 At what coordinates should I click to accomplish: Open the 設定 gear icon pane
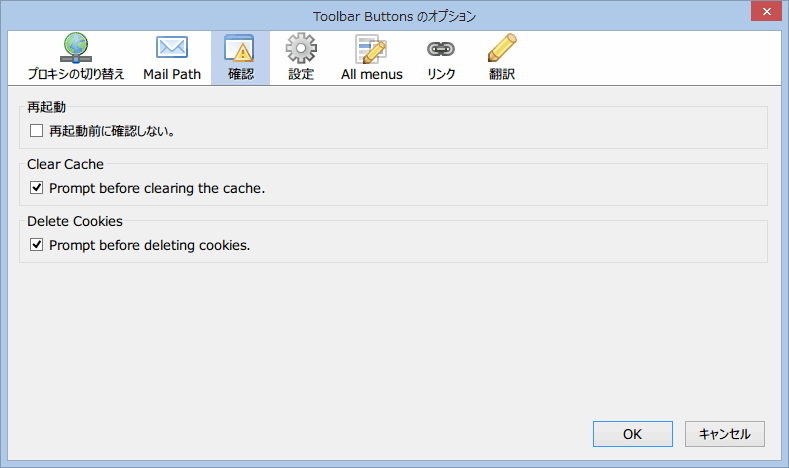(x=301, y=48)
